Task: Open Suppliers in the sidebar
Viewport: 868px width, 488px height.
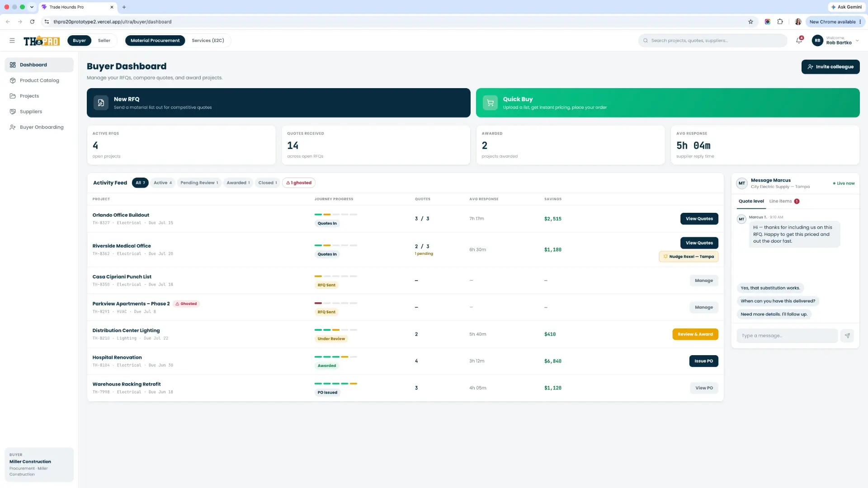Action: pos(39,112)
